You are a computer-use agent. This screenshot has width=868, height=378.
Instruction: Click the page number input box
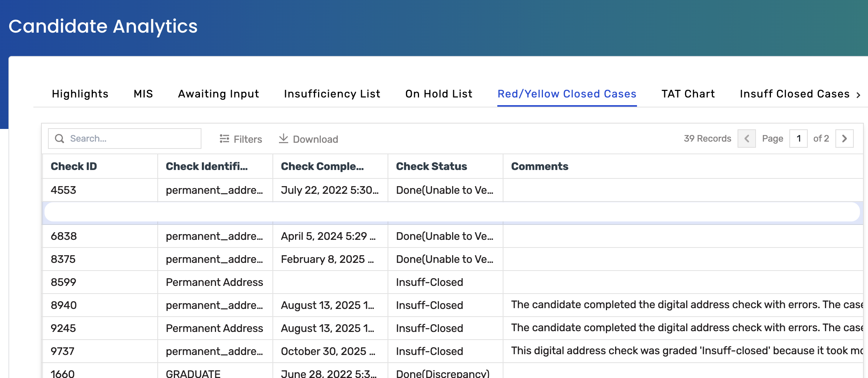pos(798,139)
